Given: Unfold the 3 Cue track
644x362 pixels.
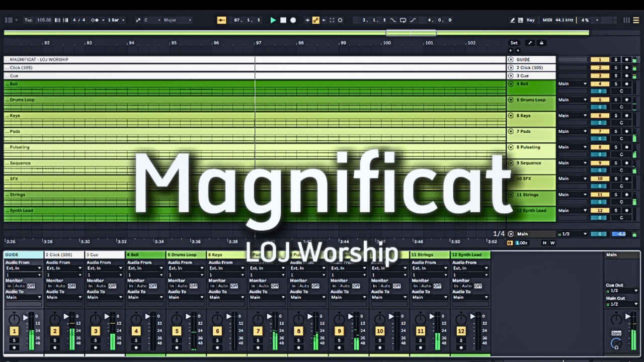Looking at the screenshot, I should pos(511,76).
